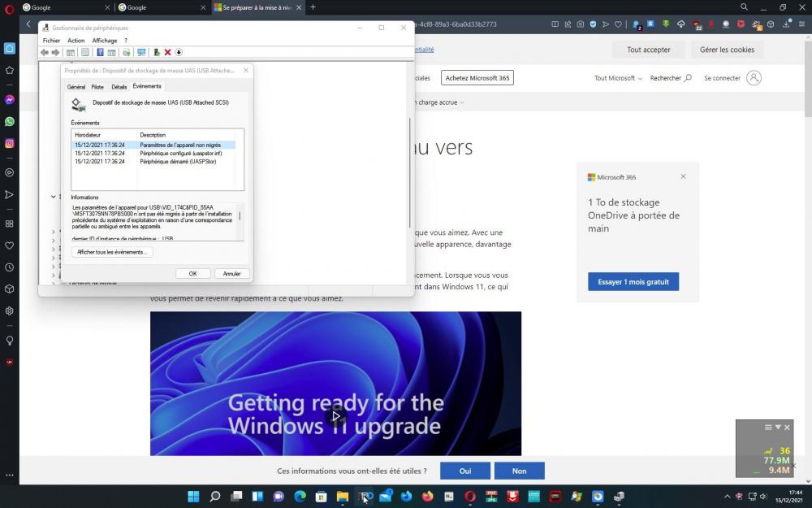Click the Device Manager help toolbar icon
The width and height of the screenshot is (812, 508).
tap(100, 53)
